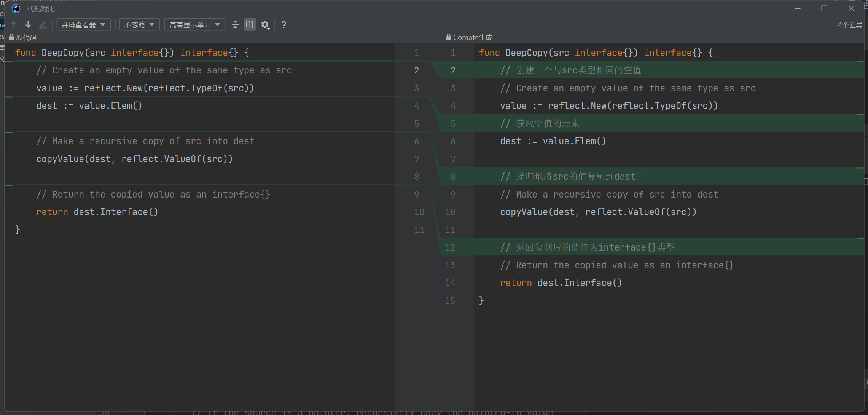Click added comment 返回复制后的值作为interface{}类型

588,247
